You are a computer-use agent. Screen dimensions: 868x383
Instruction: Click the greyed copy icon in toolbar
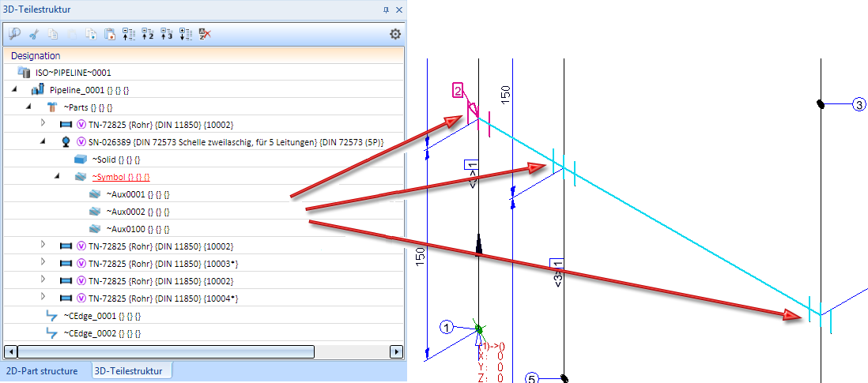click(x=53, y=34)
